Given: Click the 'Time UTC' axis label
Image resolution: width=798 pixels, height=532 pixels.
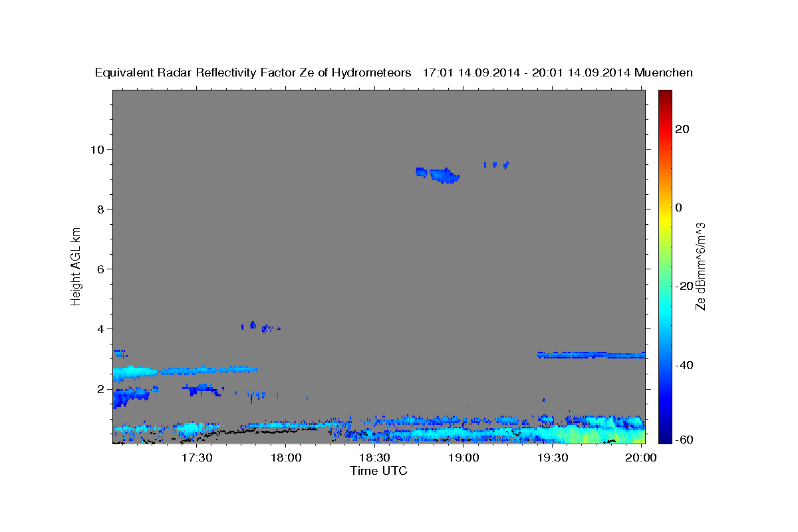Looking at the screenshot, I should point(378,471).
